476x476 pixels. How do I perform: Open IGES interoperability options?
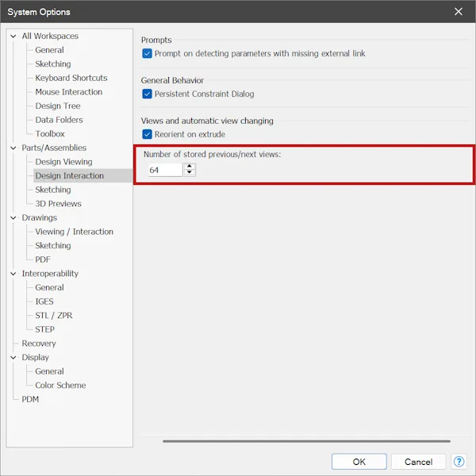pyautogui.click(x=44, y=301)
